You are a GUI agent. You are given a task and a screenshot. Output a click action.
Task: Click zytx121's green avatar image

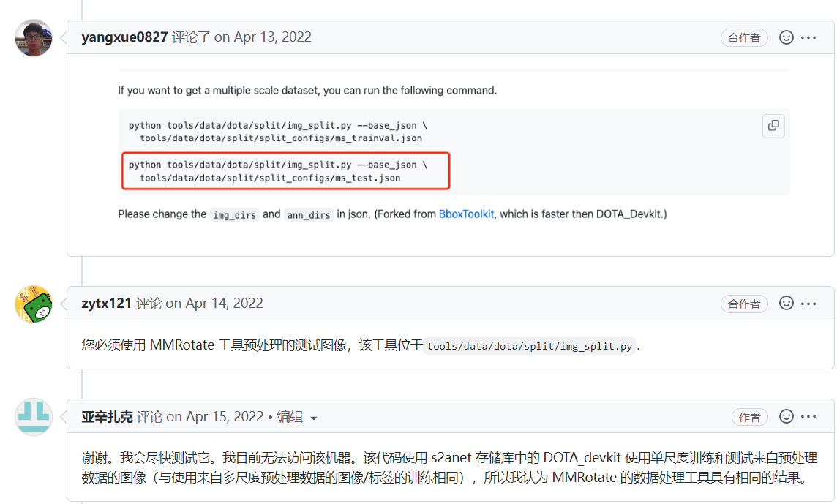point(34,304)
